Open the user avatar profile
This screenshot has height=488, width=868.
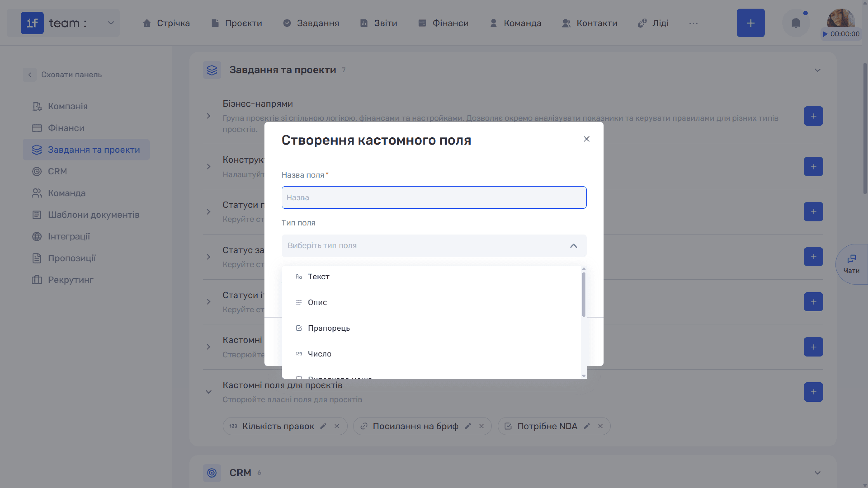[841, 18]
